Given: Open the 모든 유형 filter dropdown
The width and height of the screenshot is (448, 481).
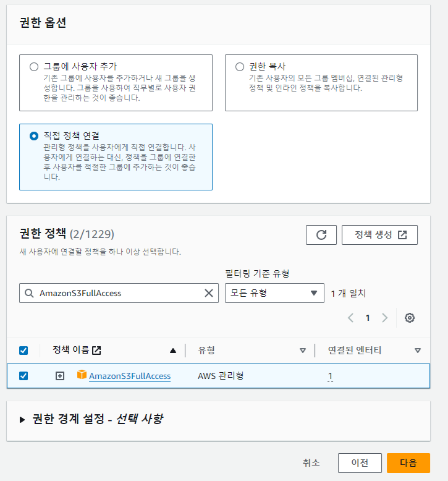Looking at the screenshot, I should 274,293.
